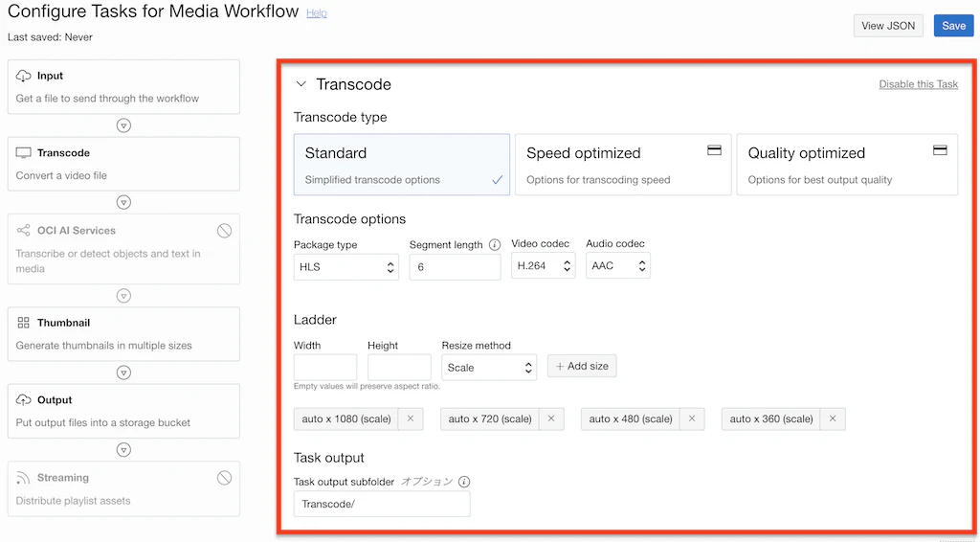Click the View JSON button
This screenshot has height=542, width=980.
[x=888, y=26]
